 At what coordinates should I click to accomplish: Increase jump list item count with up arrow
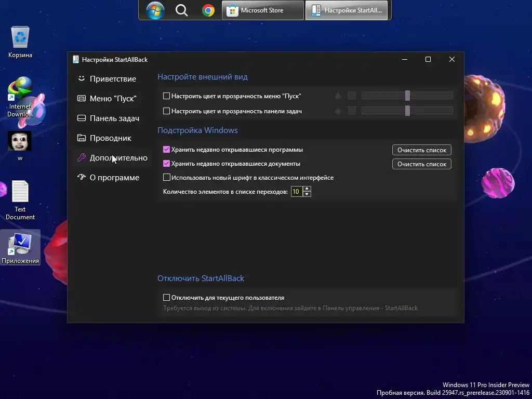pyautogui.click(x=307, y=189)
